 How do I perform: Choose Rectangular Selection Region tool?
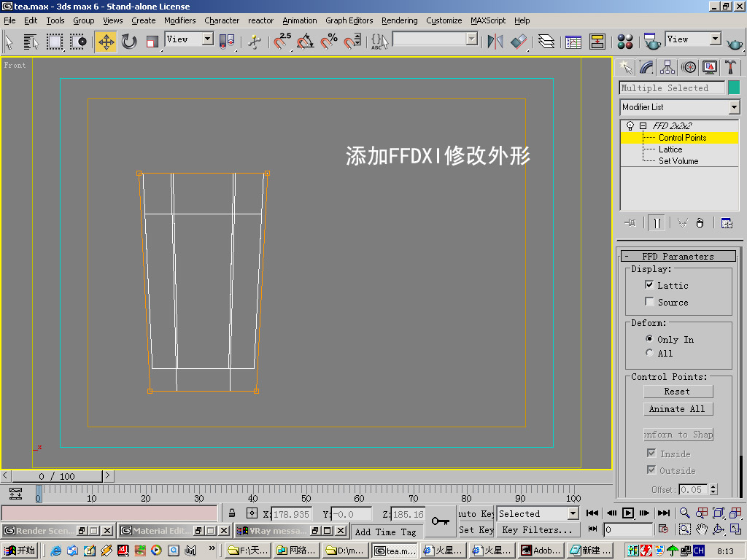tap(54, 42)
